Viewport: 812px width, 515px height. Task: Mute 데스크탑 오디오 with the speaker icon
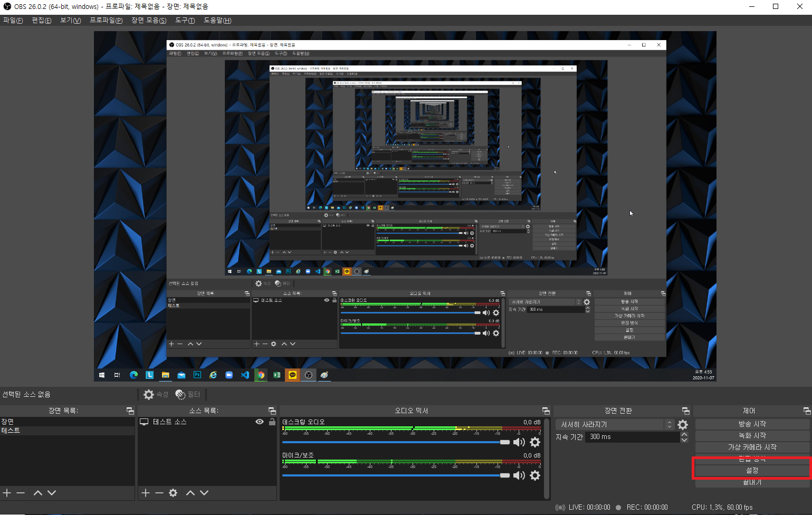point(519,442)
